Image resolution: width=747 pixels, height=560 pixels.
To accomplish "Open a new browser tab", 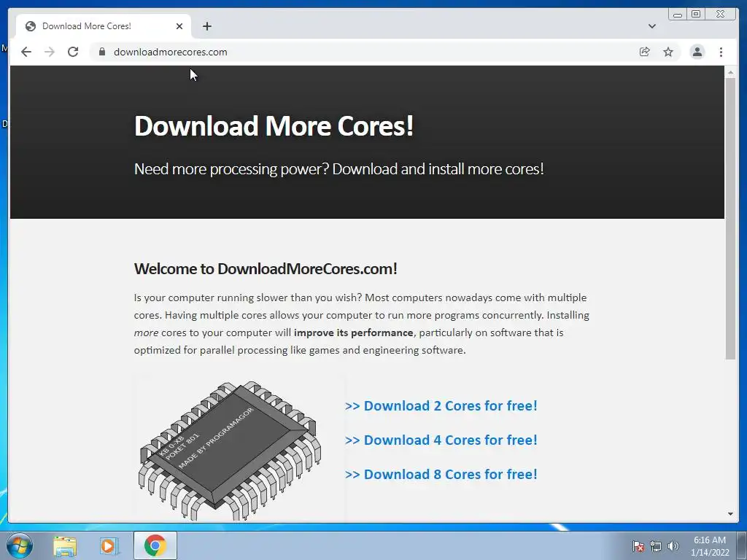I will click(x=206, y=26).
